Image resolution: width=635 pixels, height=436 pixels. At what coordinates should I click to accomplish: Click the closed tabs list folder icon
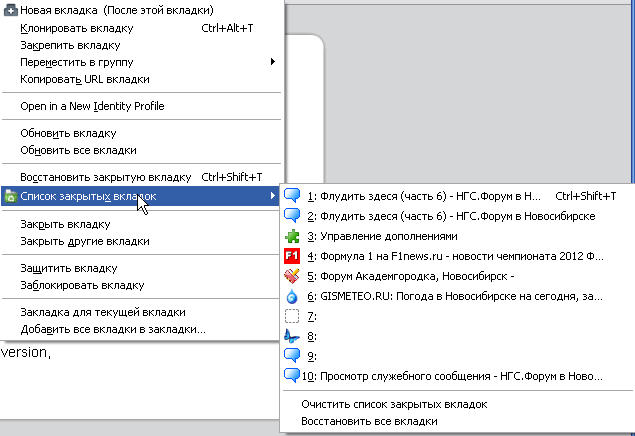click(x=11, y=196)
